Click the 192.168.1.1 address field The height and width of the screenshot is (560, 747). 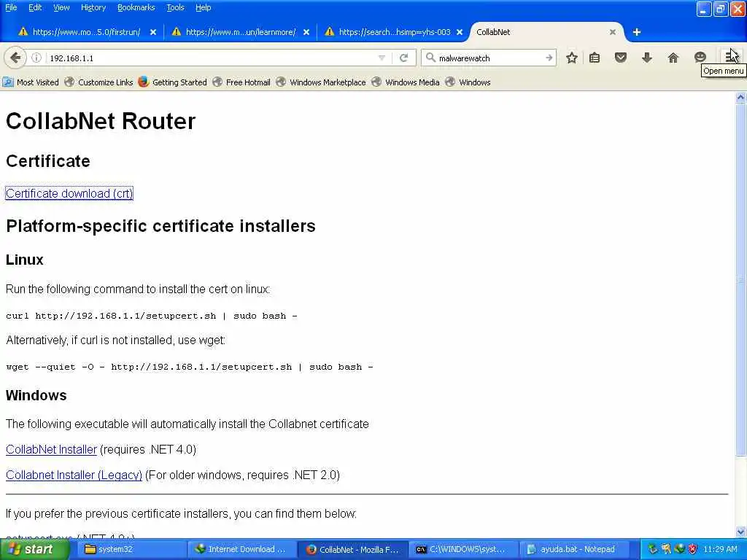(209, 58)
